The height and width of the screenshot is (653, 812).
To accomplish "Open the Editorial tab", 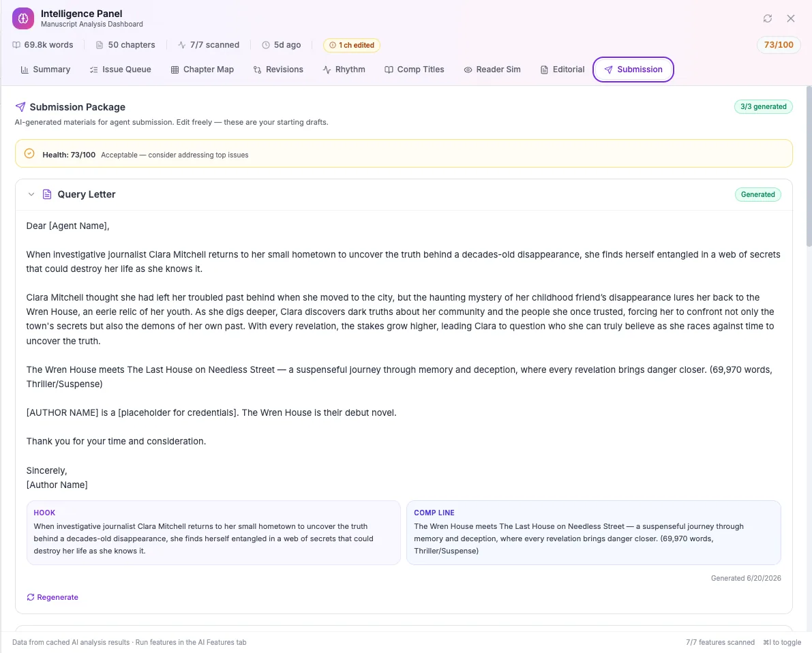I will coord(562,70).
